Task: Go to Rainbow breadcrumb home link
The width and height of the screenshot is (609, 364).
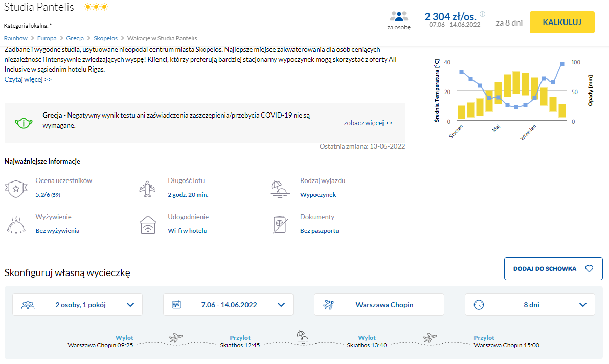Action: (x=16, y=38)
